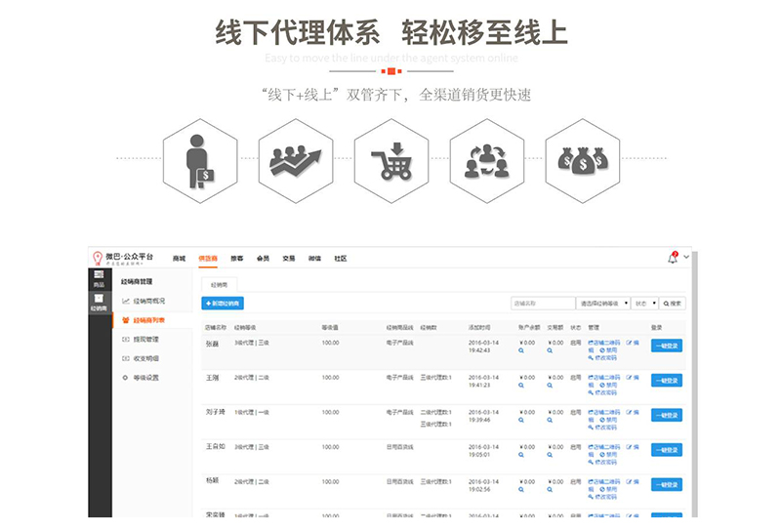The image size is (781, 532).
Task: Go to the 推客 top menu
Action: (x=236, y=259)
